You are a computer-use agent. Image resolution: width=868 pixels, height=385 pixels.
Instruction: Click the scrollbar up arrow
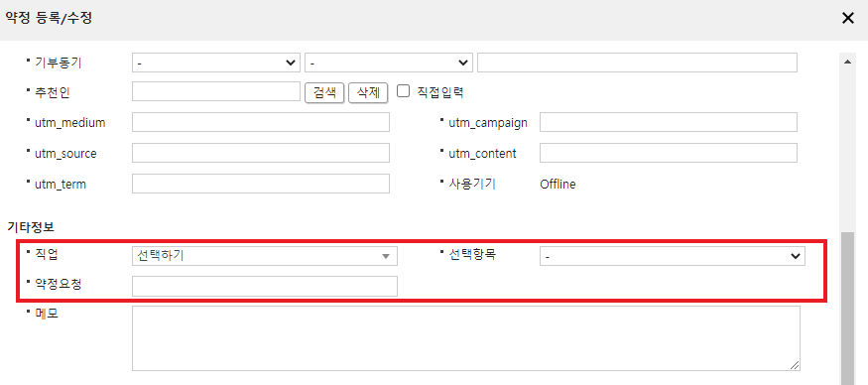pos(847,63)
